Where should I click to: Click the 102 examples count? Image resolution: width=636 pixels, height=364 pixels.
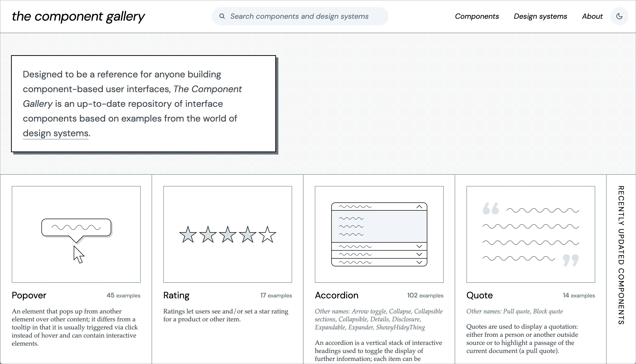coord(425,295)
